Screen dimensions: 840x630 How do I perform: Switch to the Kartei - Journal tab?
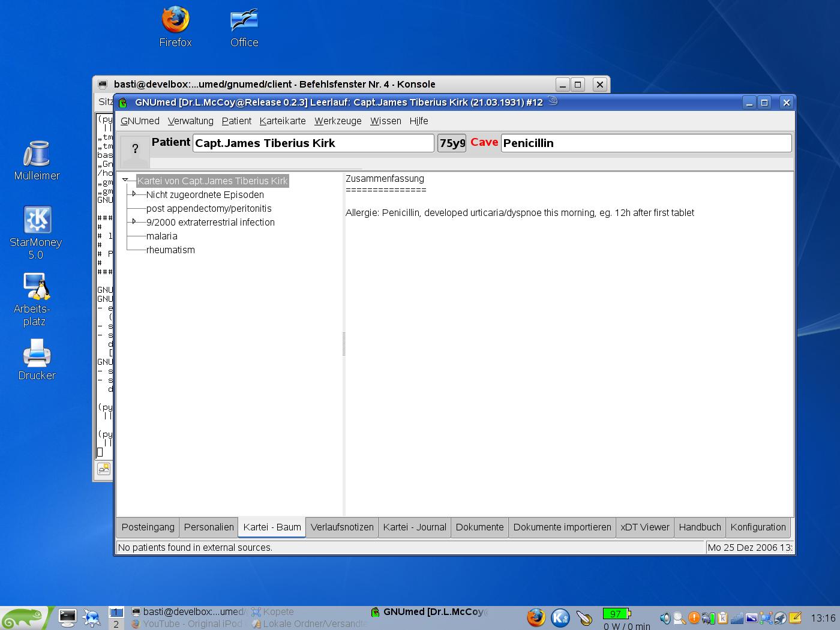[x=415, y=527]
